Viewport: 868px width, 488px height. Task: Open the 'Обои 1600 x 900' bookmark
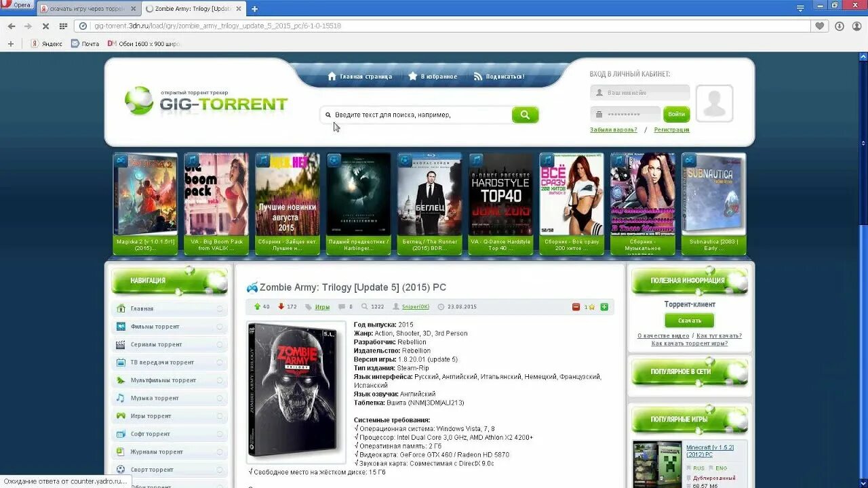(x=144, y=43)
